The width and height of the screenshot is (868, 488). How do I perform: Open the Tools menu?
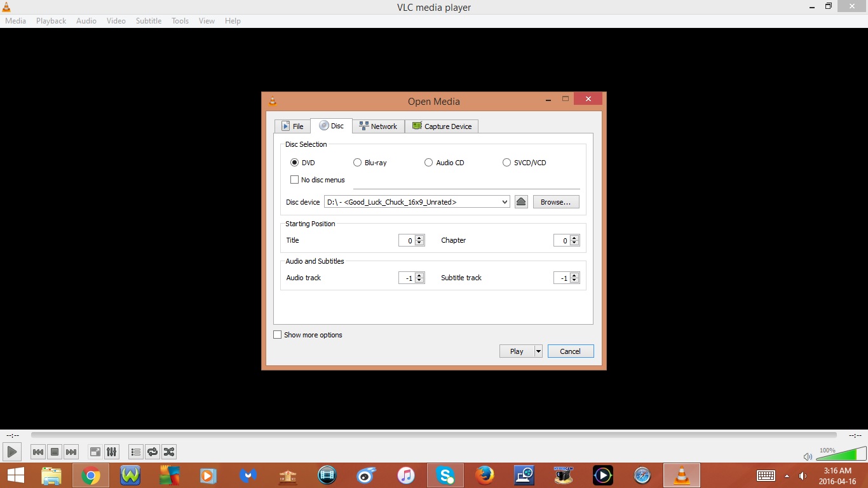(180, 21)
